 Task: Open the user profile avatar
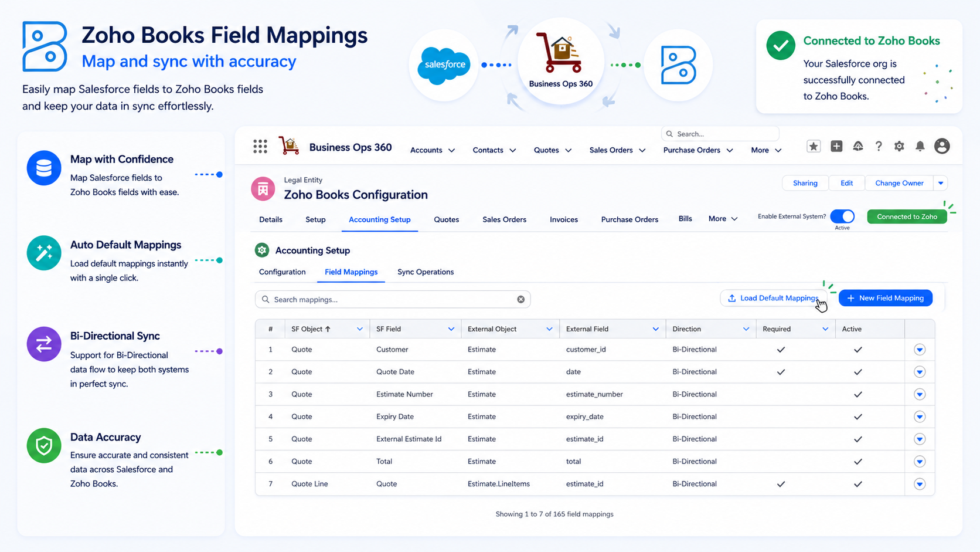pos(942,146)
